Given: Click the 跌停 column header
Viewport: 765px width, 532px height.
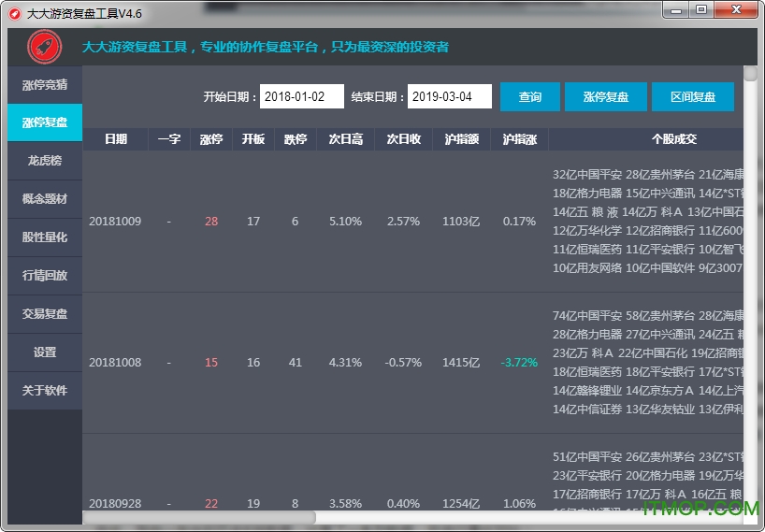Looking at the screenshot, I should (x=296, y=139).
